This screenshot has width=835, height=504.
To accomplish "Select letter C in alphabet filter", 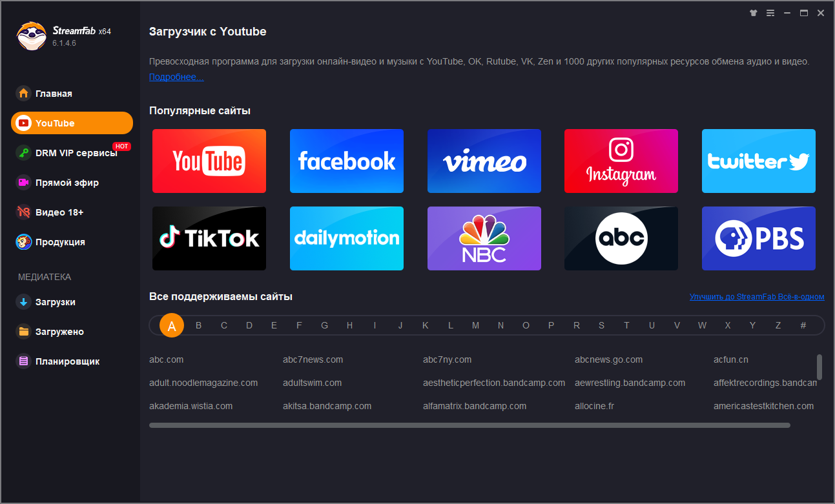I will pos(224,325).
